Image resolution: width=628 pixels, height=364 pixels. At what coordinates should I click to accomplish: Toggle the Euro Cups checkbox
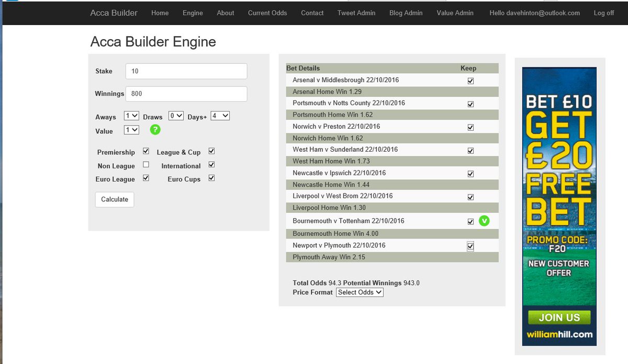tap(211, 178)
